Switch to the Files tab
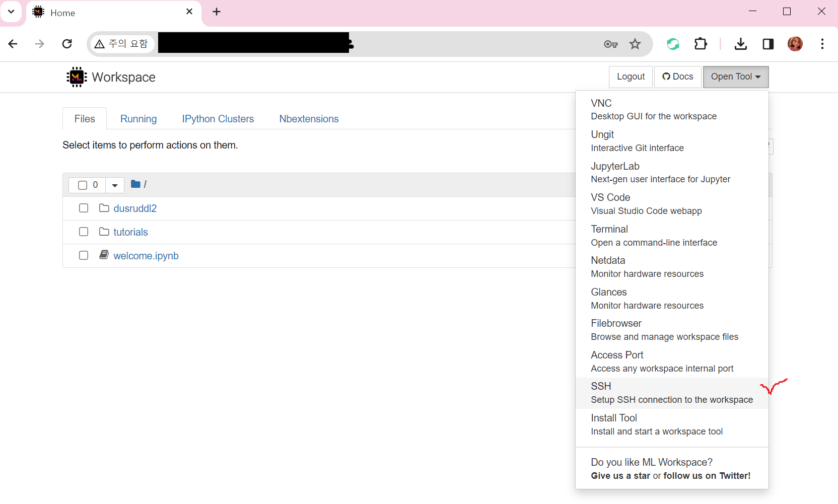Image resolution: width=838 pixels, height=504 pixels. pos(85,119)
